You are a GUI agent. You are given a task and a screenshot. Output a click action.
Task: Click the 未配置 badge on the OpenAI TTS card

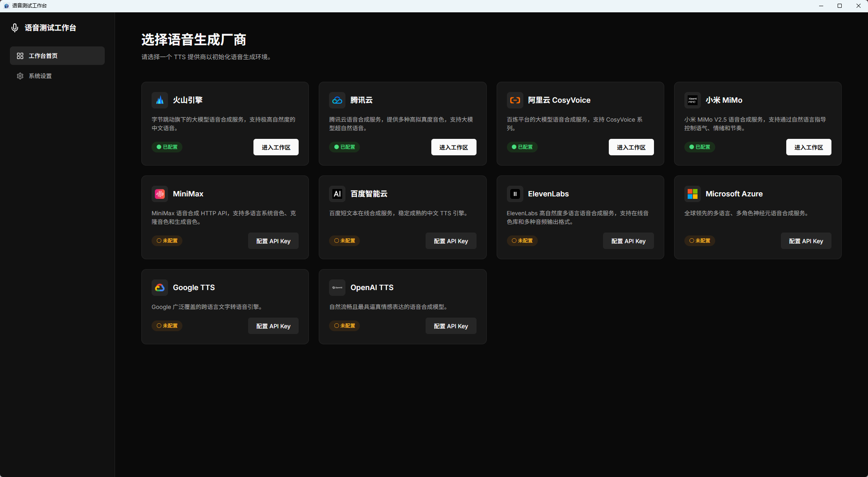(344, 326)
